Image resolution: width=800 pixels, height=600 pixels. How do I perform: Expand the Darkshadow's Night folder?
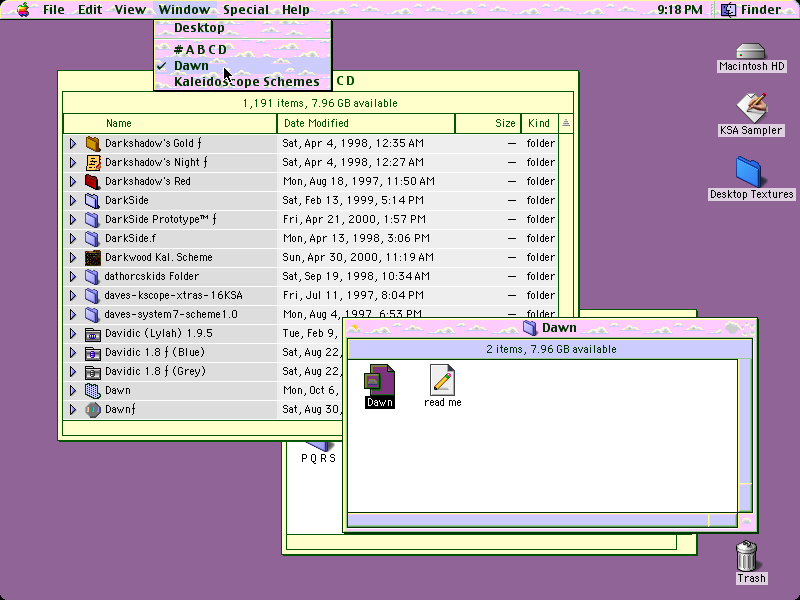coord(73,162)
